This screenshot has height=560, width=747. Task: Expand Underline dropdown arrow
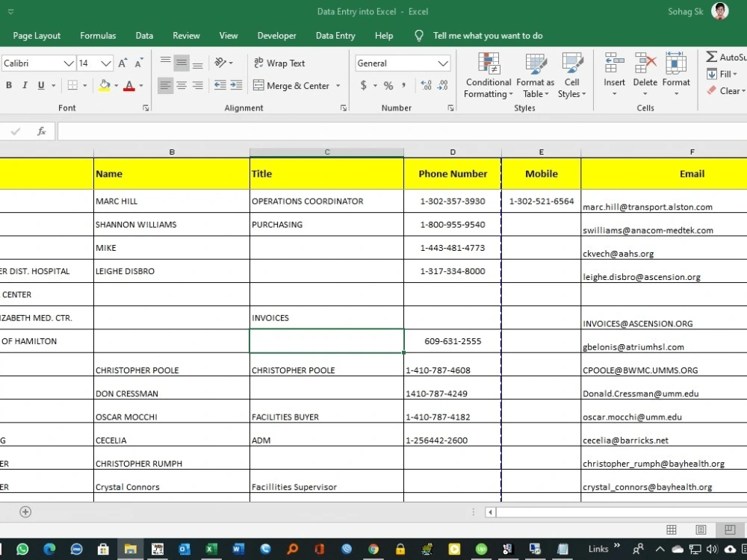point(53,86)
